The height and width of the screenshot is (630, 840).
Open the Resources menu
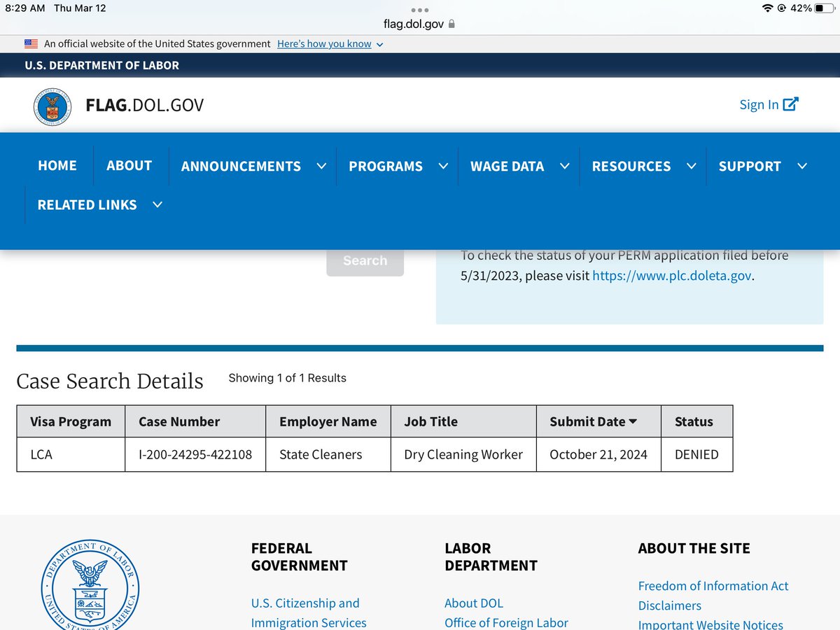(x=631, y=166)
